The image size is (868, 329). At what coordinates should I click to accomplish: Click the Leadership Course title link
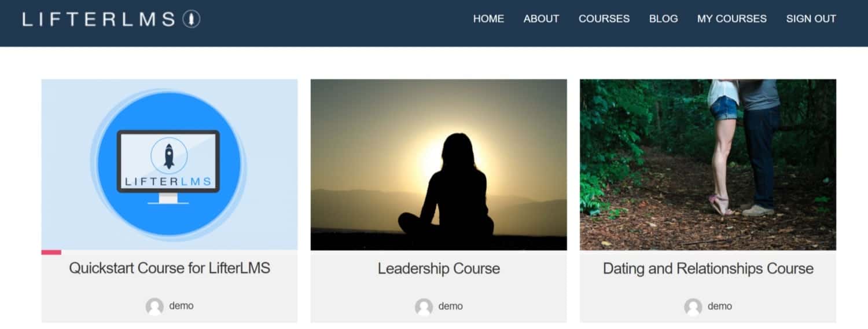439,269
